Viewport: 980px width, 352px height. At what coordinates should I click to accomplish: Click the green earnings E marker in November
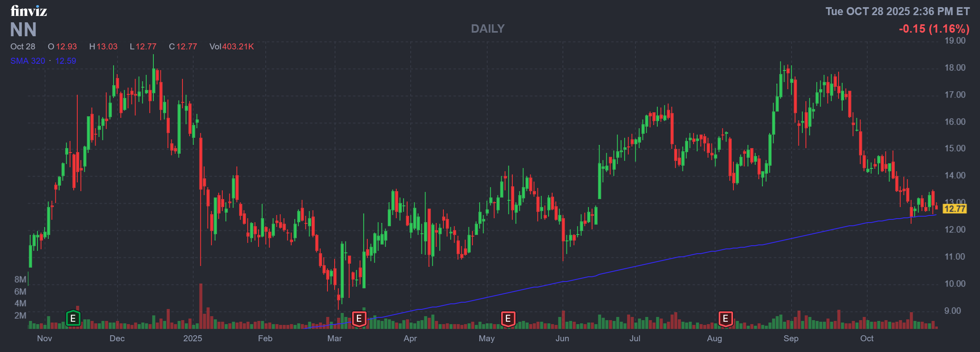[73, 319]
